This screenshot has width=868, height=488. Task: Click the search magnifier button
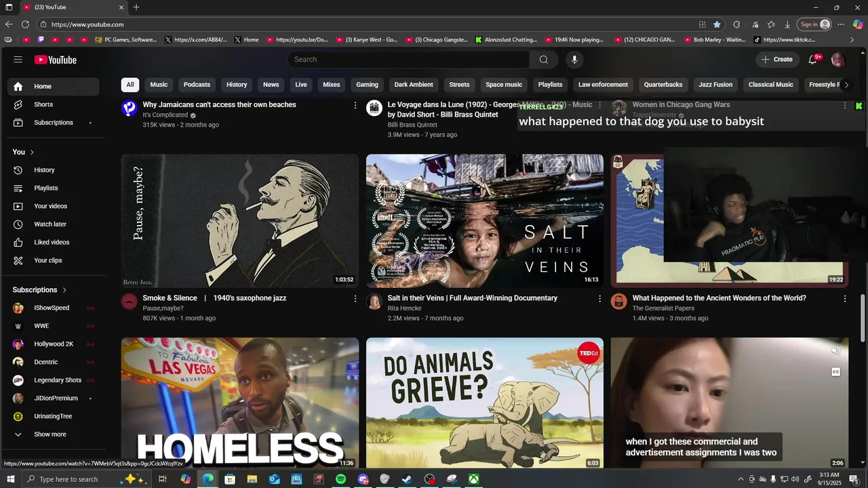[543, 60]
